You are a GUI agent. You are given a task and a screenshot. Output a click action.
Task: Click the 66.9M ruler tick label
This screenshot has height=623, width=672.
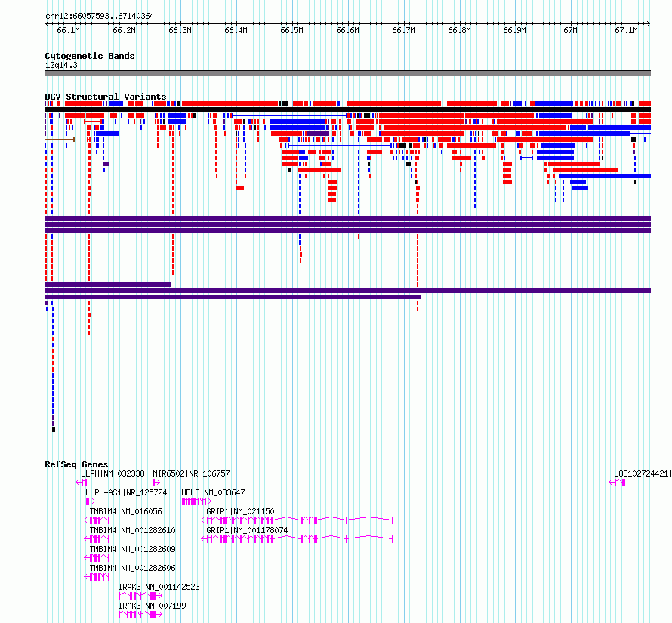[514, 30]
